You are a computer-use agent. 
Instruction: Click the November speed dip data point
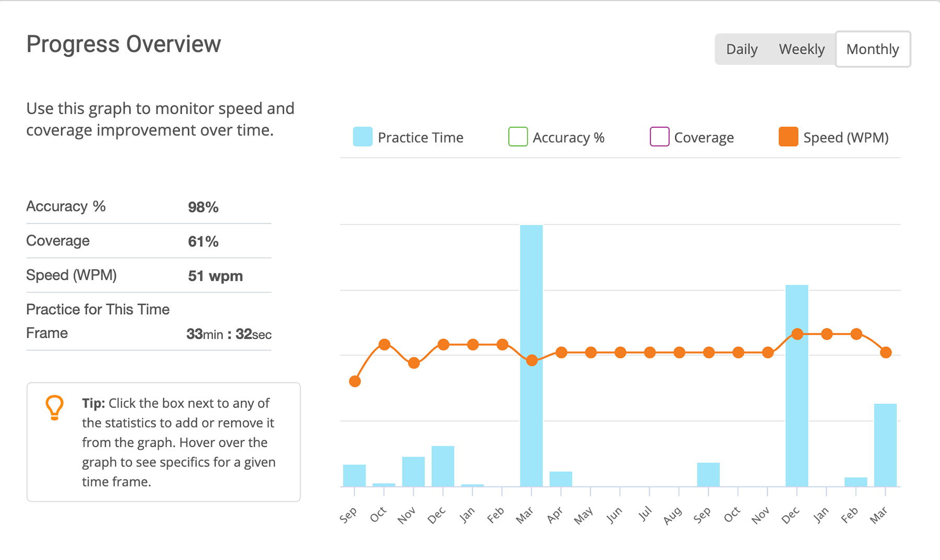point(414,363)
